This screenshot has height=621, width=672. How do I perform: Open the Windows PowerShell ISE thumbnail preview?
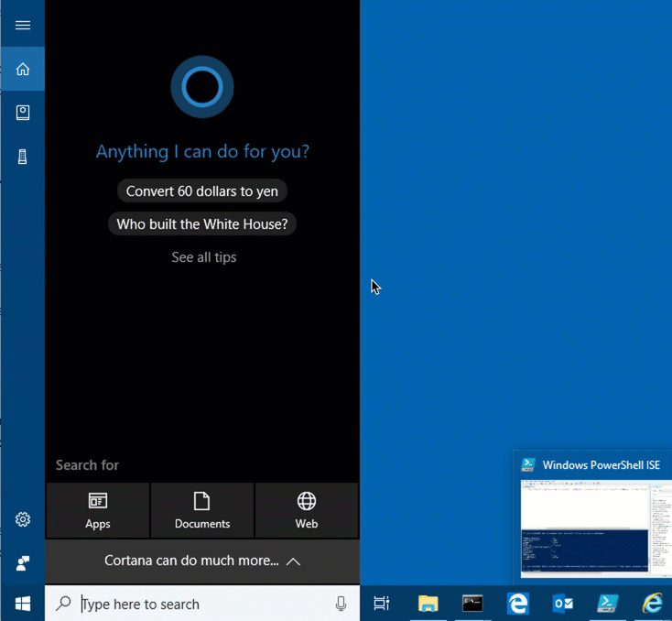(x=596, y=529)
